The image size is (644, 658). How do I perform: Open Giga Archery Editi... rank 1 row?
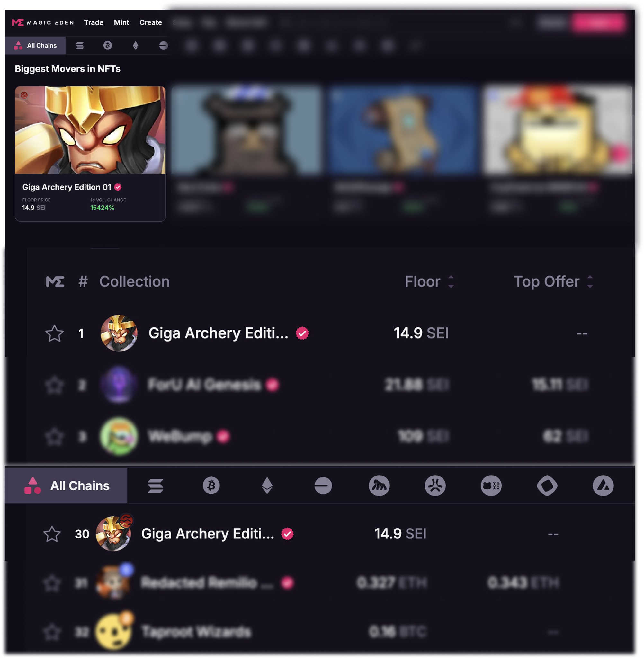coord(320,333)
